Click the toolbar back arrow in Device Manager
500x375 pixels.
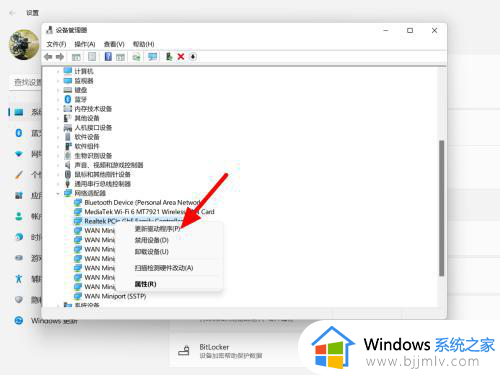48,57
